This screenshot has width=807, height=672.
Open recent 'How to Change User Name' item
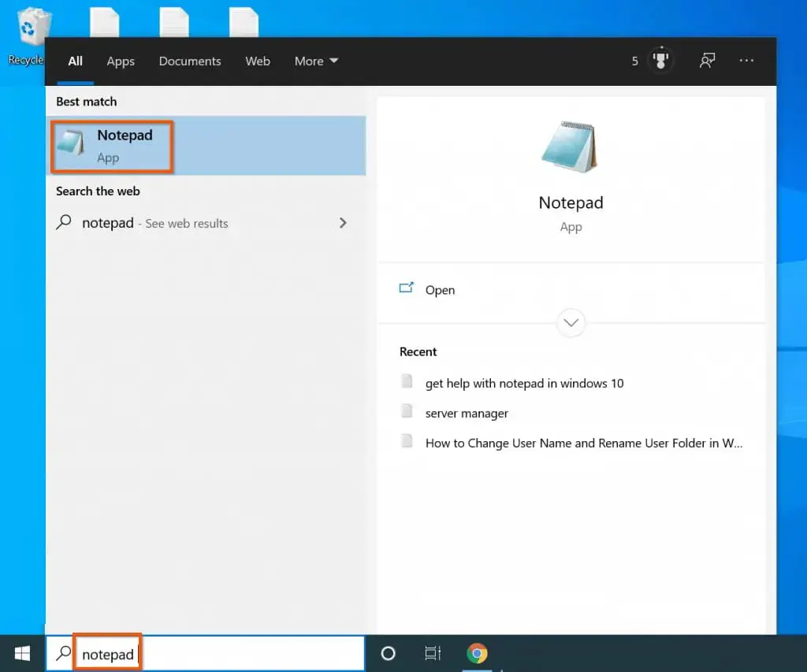coord(584,443)
